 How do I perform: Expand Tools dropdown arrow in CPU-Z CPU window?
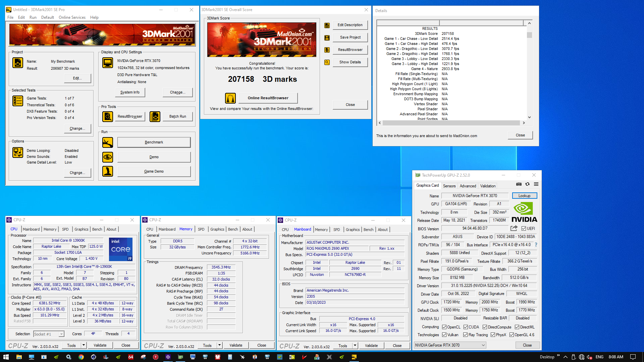click(84, 345)
